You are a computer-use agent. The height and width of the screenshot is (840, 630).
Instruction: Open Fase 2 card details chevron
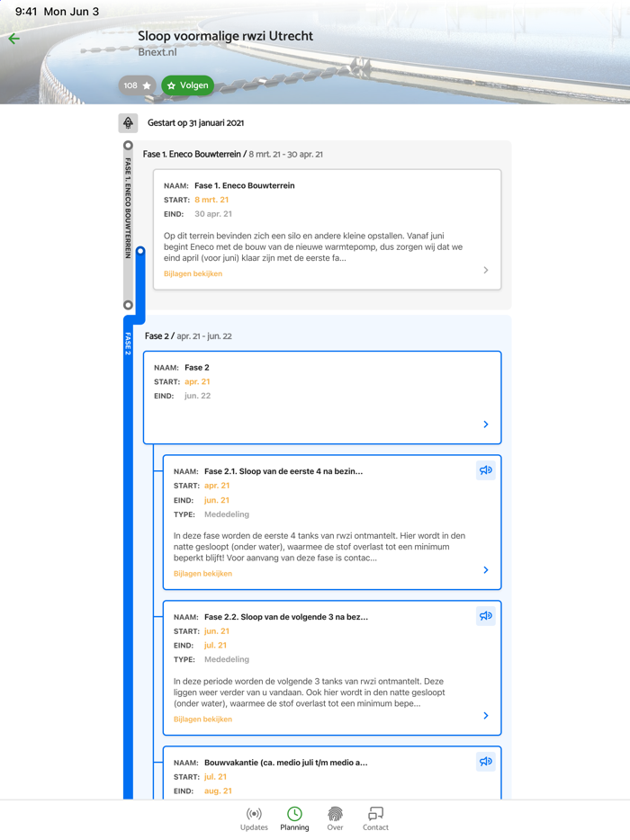pyautogui.click(x=486, y=424)
